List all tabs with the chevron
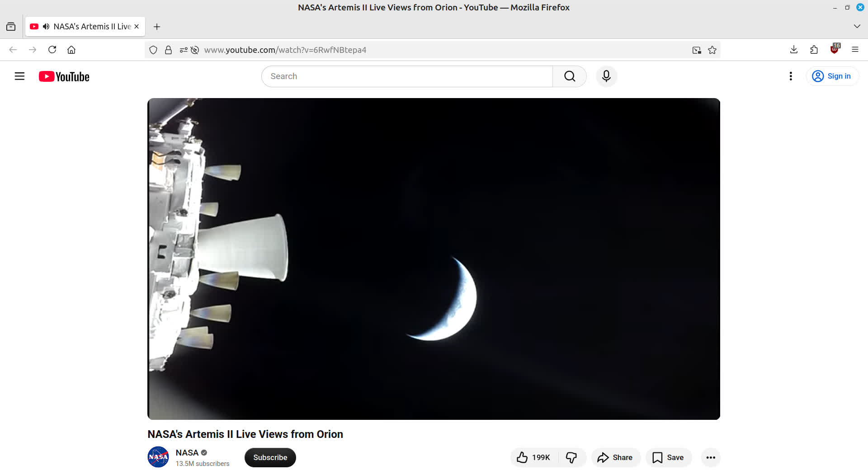868x470 pixels. point(856,27)
